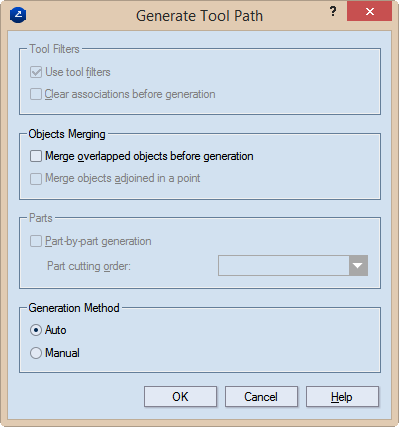The width and height of the screenshot is (399, 427).
Task: Select the Auto generation method
Action: coord(36,330)
